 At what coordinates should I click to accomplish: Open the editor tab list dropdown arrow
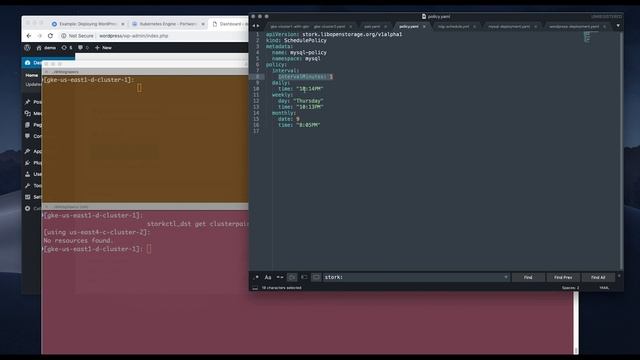618,26
